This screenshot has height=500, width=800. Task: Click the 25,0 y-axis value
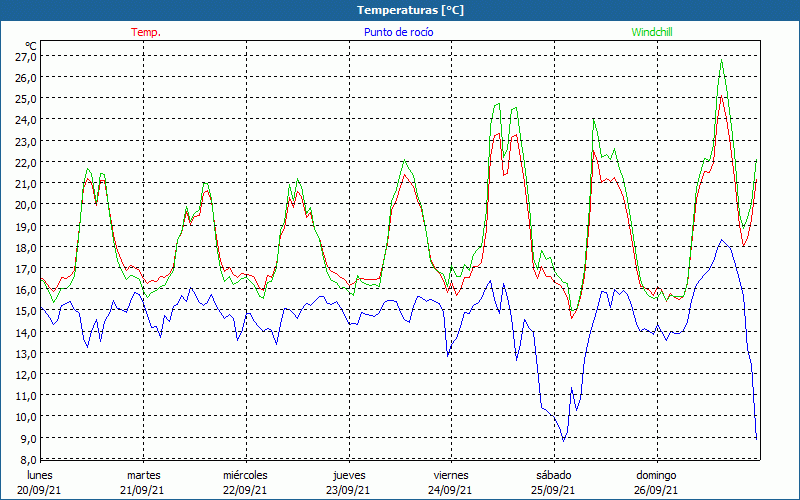(26, 98)
